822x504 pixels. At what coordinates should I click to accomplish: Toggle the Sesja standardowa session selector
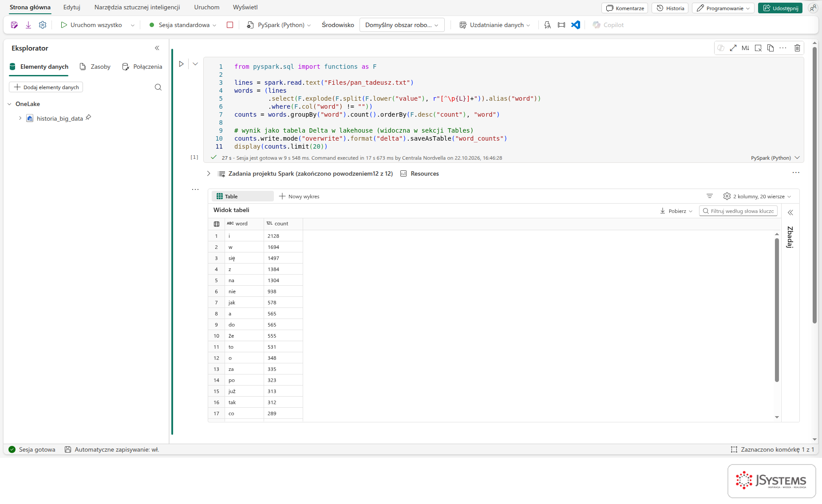click(x=183, y=25)
